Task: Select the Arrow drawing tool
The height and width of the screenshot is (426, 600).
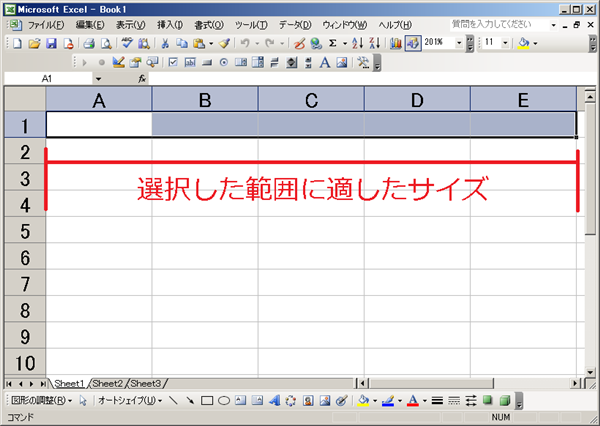Action: tap(190, 401)
